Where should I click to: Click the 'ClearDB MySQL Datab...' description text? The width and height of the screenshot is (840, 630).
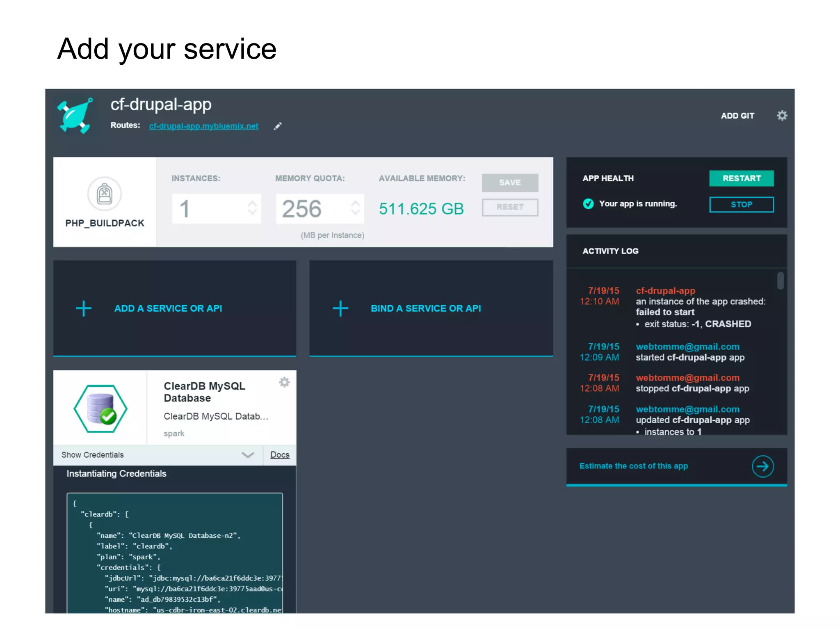point(216,417)
